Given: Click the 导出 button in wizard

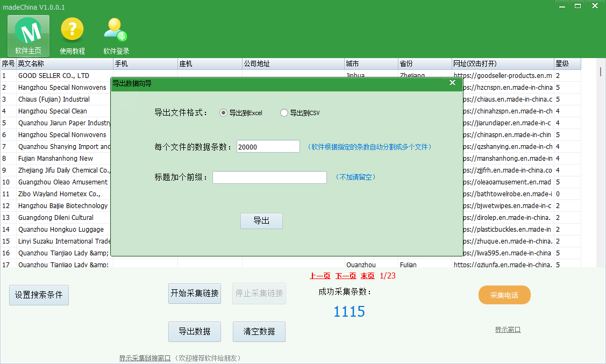Looking at the screenshot, I should tap(261, 220).
